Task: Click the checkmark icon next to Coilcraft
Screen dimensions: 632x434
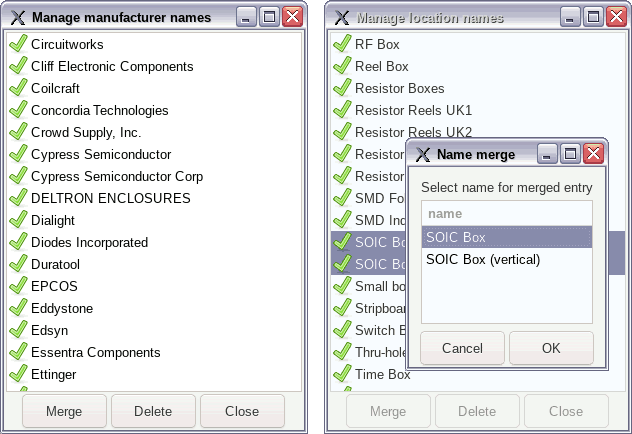Action: (x=18, y=88)
